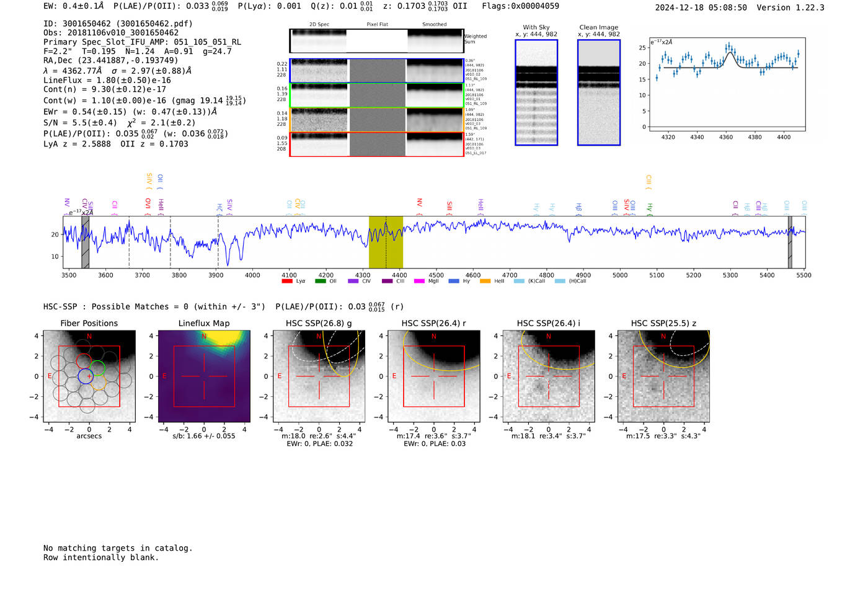Click the HSC-SSP : Possible Matches heading
The width and height of the screenshot is (868, 591).
223,306
